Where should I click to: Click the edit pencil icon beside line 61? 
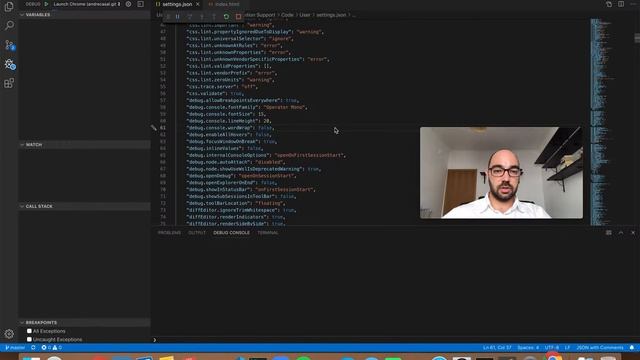pyautogui.click(x=153, y=128)
